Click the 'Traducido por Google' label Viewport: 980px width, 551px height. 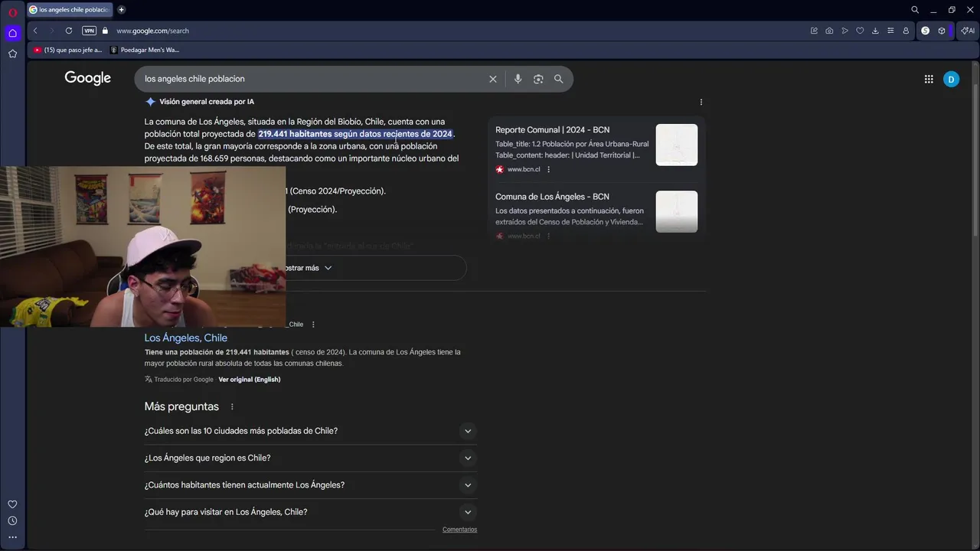point(184,380)
